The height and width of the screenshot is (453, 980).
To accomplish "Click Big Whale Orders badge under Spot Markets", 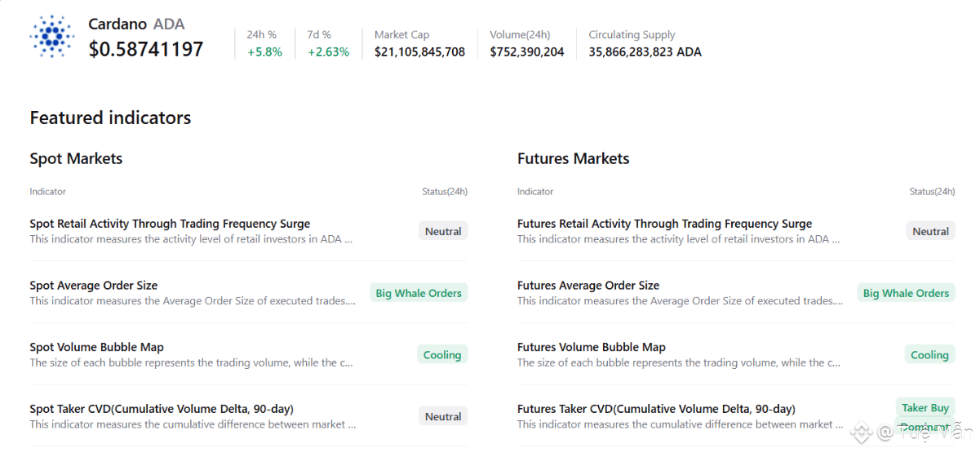I will (x=419, y=293).
